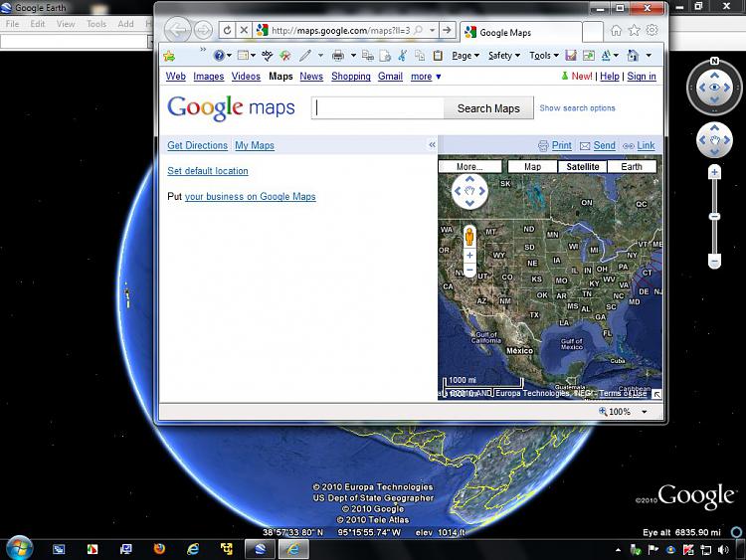
Task: Click Google Earth look joystick eye icon
Action: [714, 88]
